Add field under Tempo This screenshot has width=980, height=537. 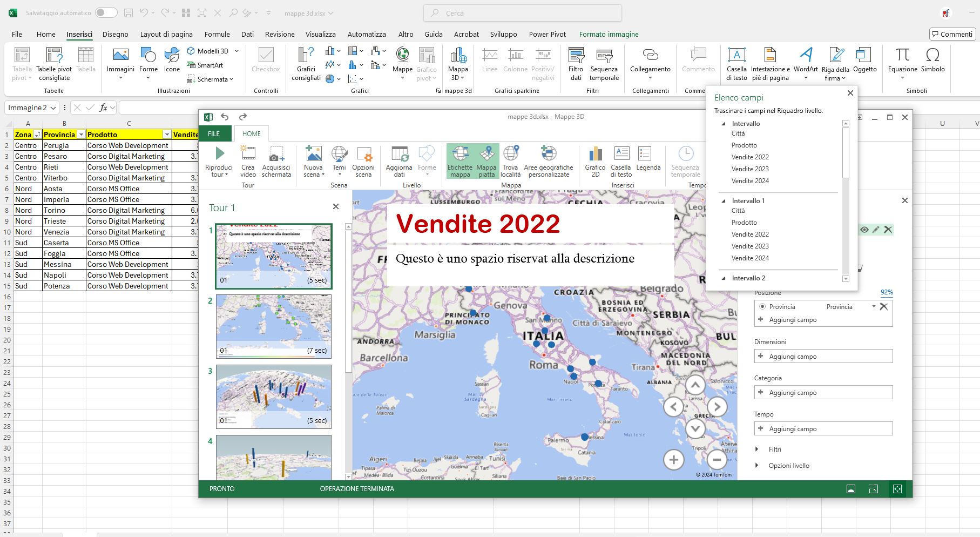[x=823, y=428]
